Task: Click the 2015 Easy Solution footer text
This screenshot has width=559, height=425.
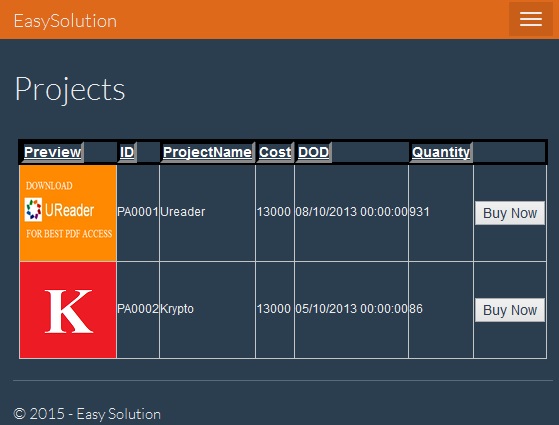Action: pyautogui.click(x=87, y=414)
